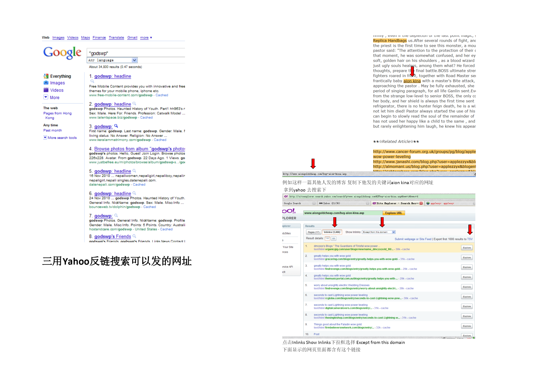Viewport: 555px width, 392px height.
Task: Open the Submit webpage or Site Feed link
Action: (x=413, y=239)
